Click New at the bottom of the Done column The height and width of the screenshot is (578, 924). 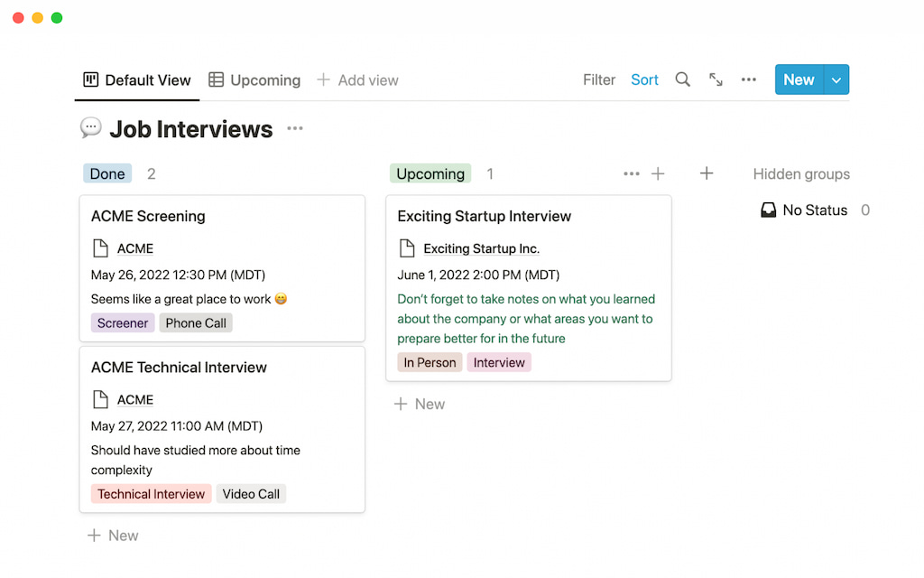click(112, 535)
